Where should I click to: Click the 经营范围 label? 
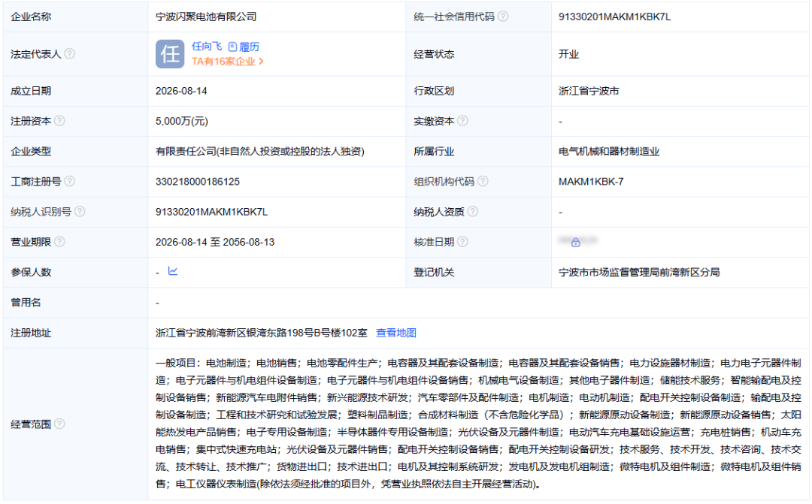(x=31, y=424)
